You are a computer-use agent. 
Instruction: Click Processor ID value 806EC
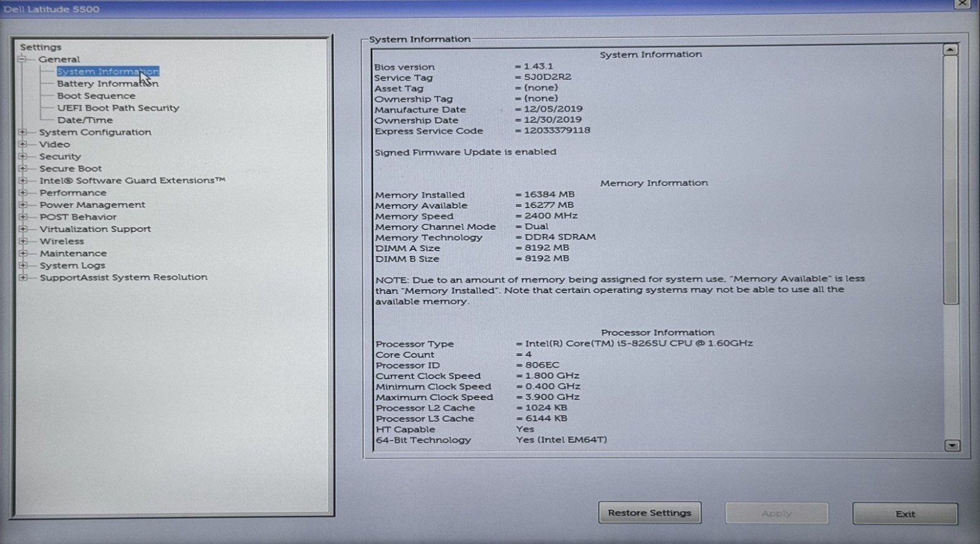542,365
